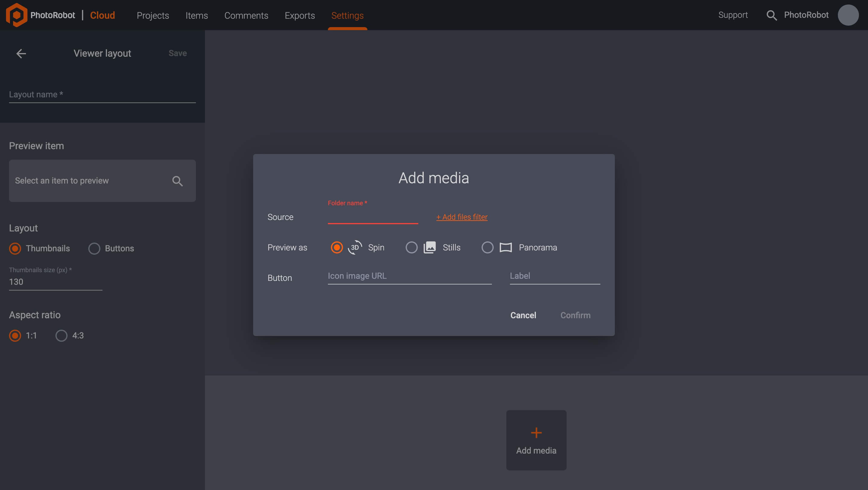
Task: Switch layout to Buttons
Action: pos(94,248)
